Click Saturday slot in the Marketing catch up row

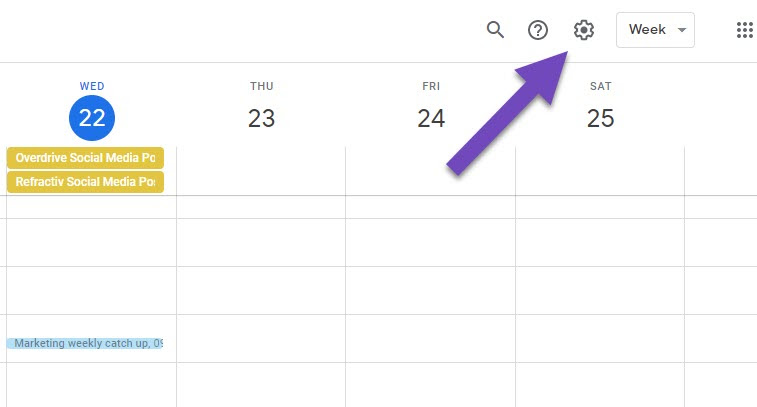click(600, 339)
